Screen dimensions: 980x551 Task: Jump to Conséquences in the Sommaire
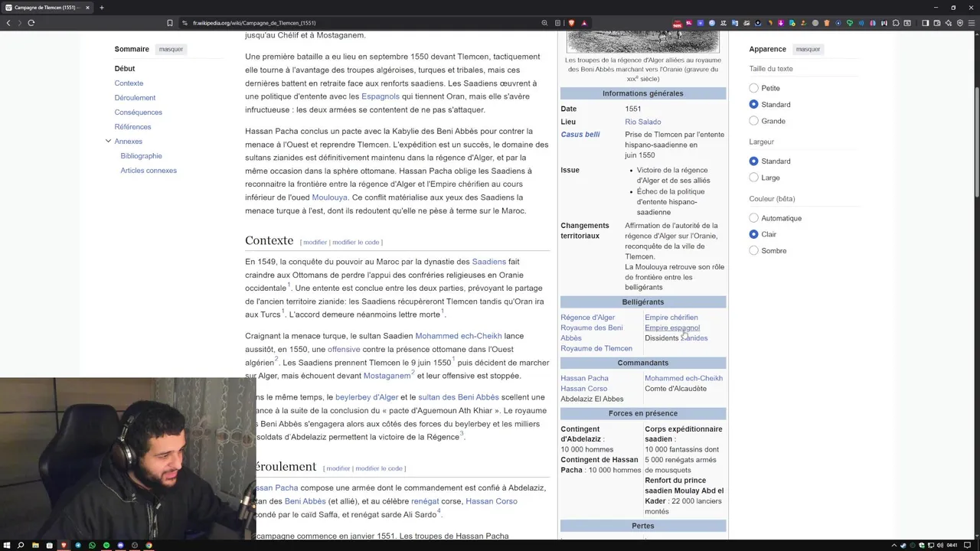point(139,112)
